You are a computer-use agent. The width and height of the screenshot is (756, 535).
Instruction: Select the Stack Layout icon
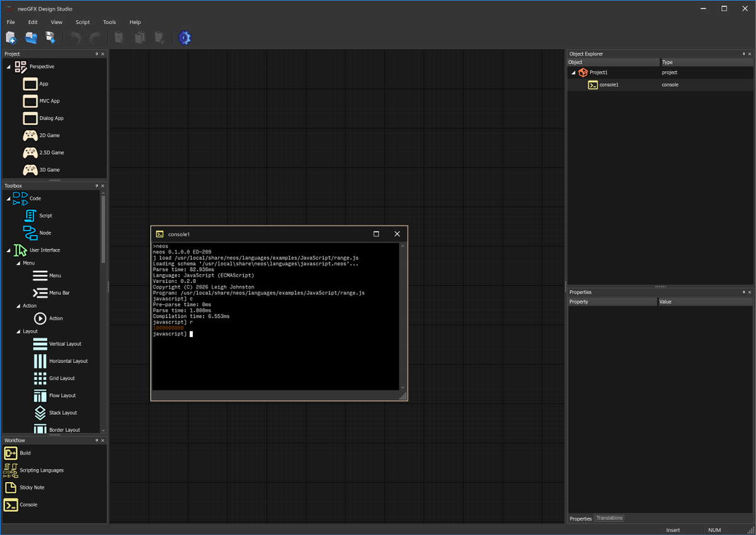tap(40, 413)
